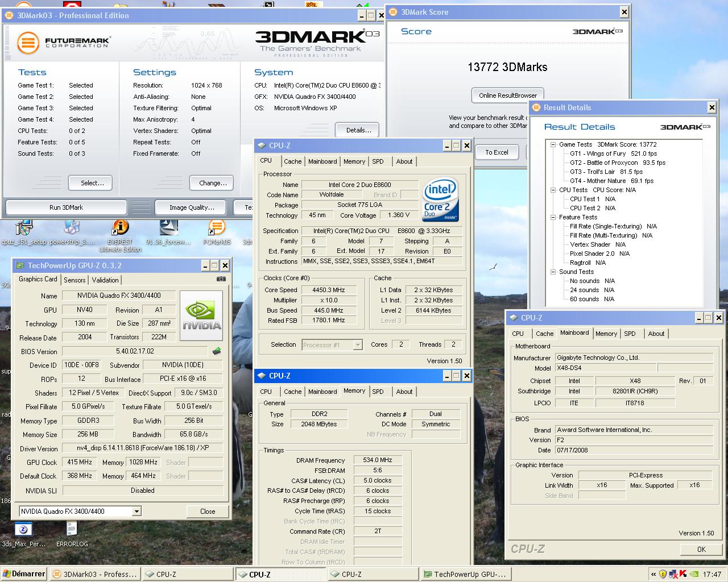
Task: Open the Processor #1 selection dropdown
Action: point(358,345)
